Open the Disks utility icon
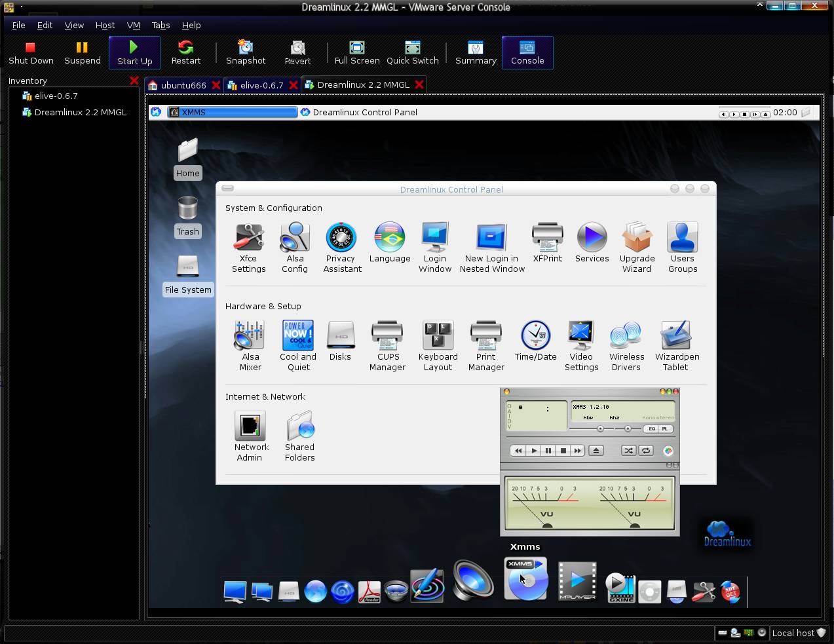 pyautogui.click(x=341, y=341)
